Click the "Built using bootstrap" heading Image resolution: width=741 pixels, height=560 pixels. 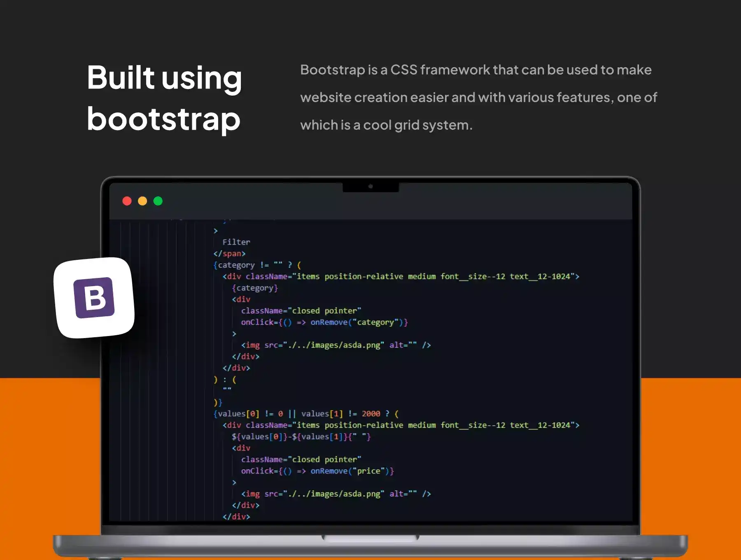[164, 98]
